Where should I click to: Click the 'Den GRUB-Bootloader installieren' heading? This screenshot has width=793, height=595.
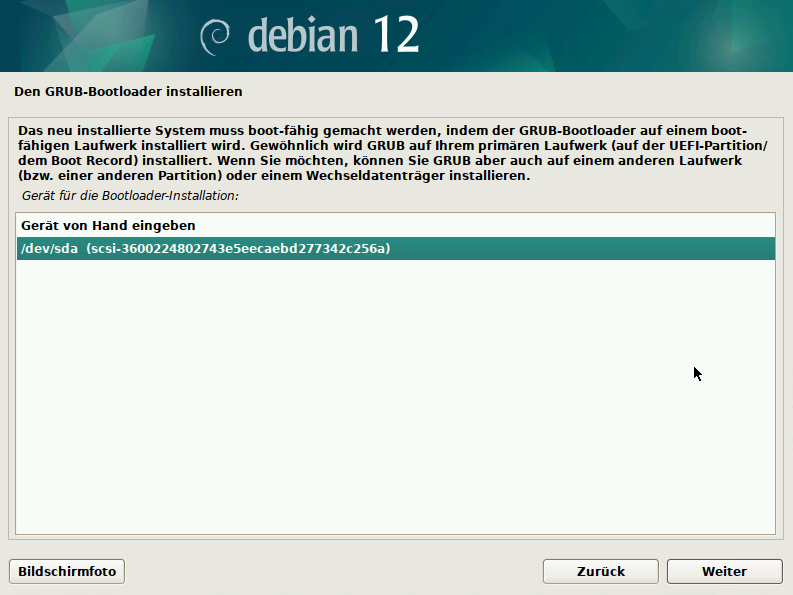(x=128, y=92)
